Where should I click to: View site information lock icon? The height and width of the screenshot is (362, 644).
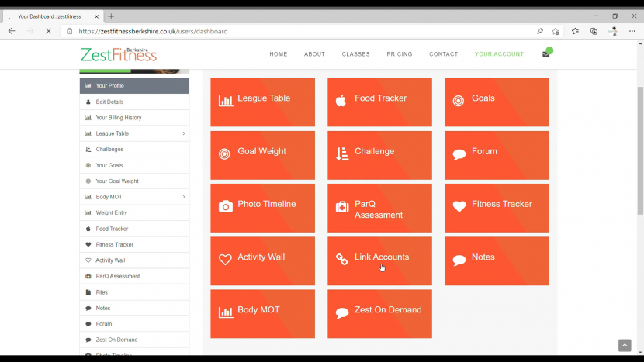pyautogui.click(x=69, y=31)
